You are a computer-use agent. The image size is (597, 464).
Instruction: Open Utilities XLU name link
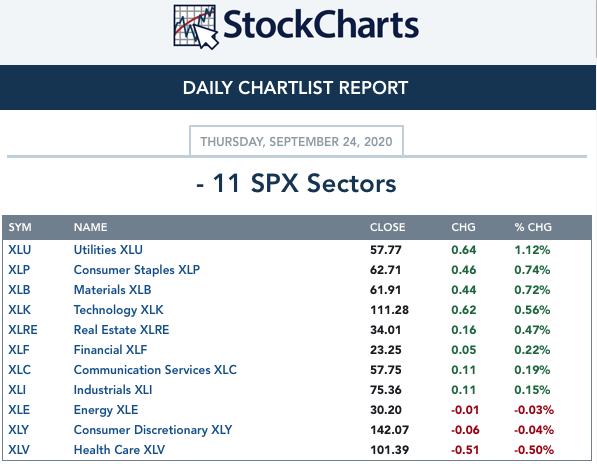108,250
